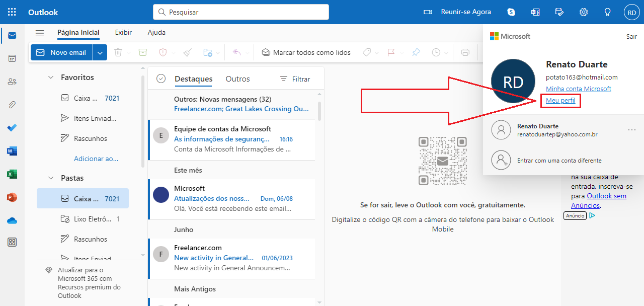Open the app launcher waffle icon
644x306 pixels.
12,12
